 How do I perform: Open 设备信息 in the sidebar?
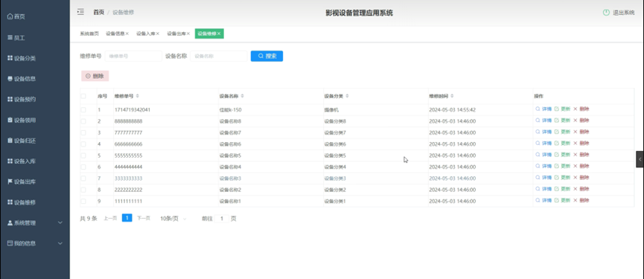(22, 79)
